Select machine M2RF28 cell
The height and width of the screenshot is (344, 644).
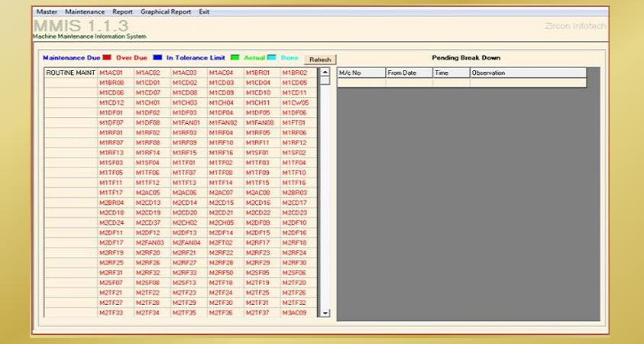pyautogui.click(x=225, y=263)
